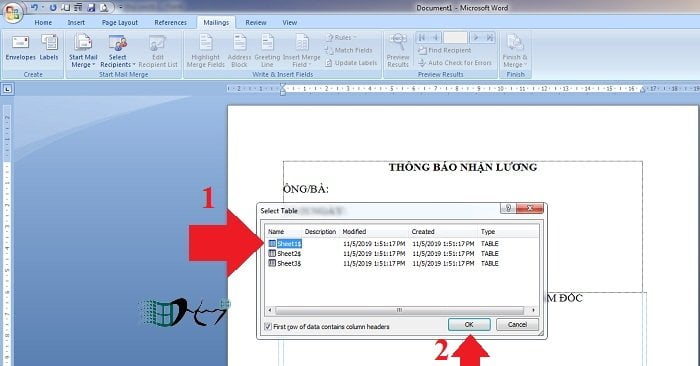
Task: Go to next record in Preview Results
Action: pyautogui.click(x=476, y=37)
